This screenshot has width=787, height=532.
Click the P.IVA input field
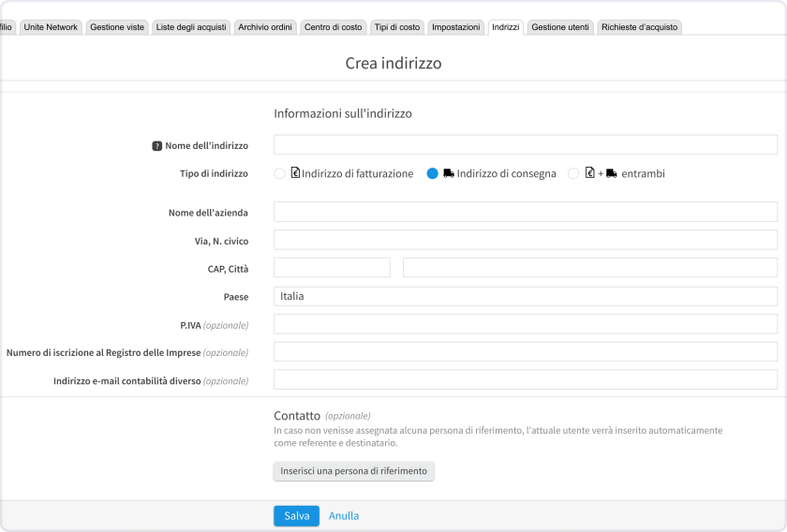click(525, 324)
